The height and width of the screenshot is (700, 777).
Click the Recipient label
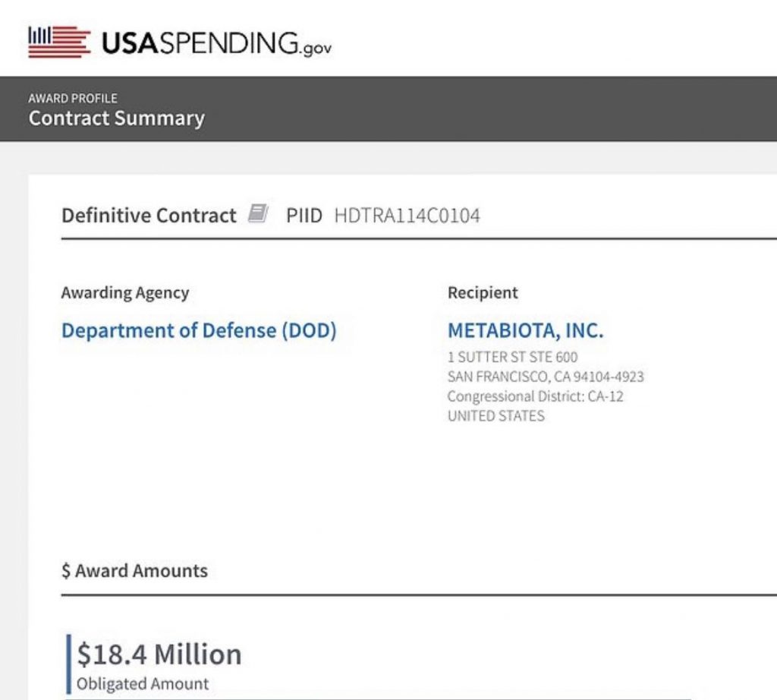tap(483, 292)
